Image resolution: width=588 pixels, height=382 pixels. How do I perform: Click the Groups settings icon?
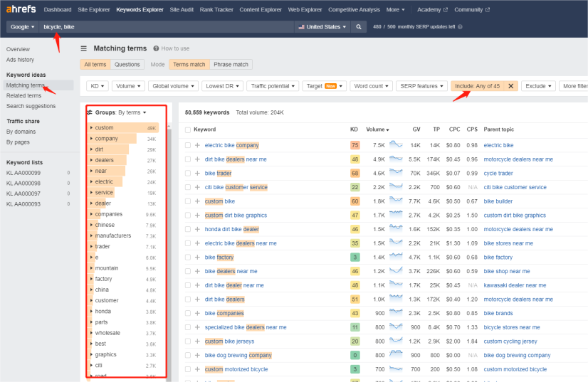[90, 112]
